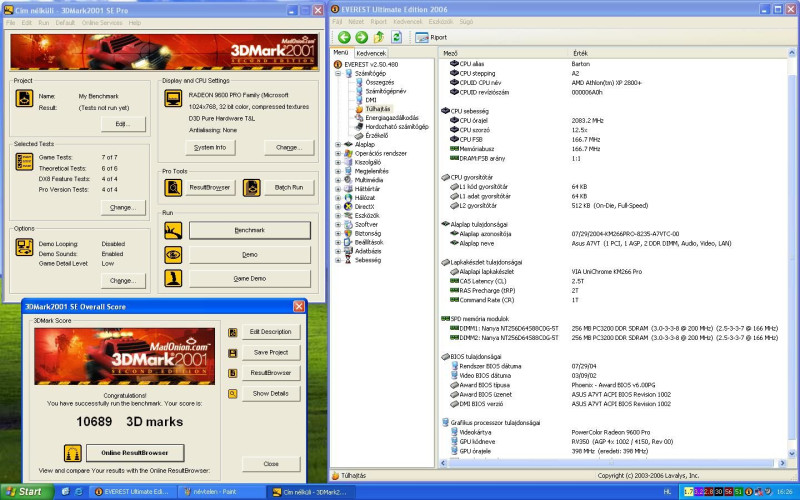The width and height of the screenshot is (800, 500).
Task: Click the Start button on taskbar
Action: tap(27, 492)
